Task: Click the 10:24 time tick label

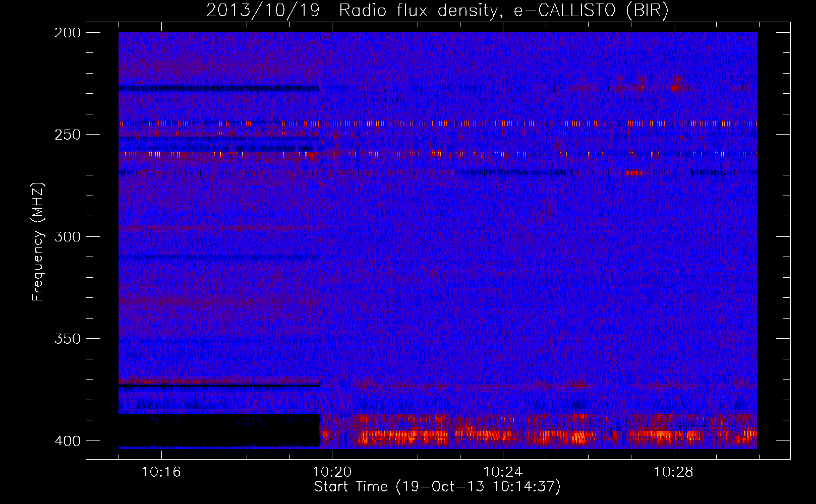Action: coord(503,472)
